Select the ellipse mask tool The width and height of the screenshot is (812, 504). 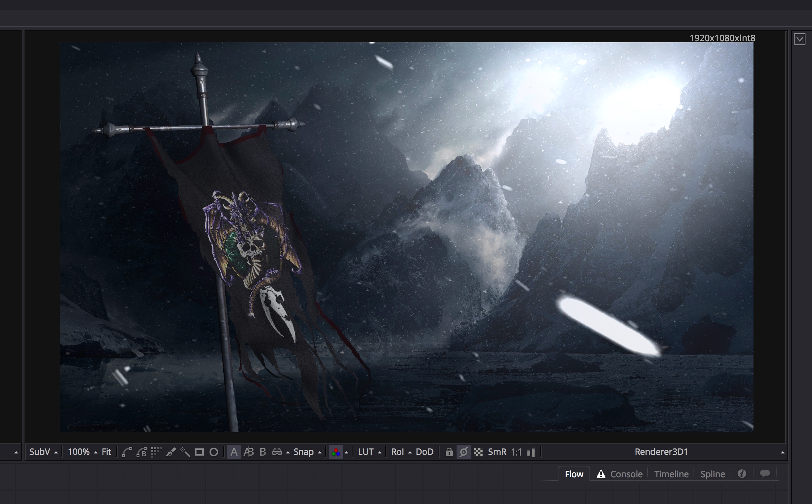tap(214, 452)
